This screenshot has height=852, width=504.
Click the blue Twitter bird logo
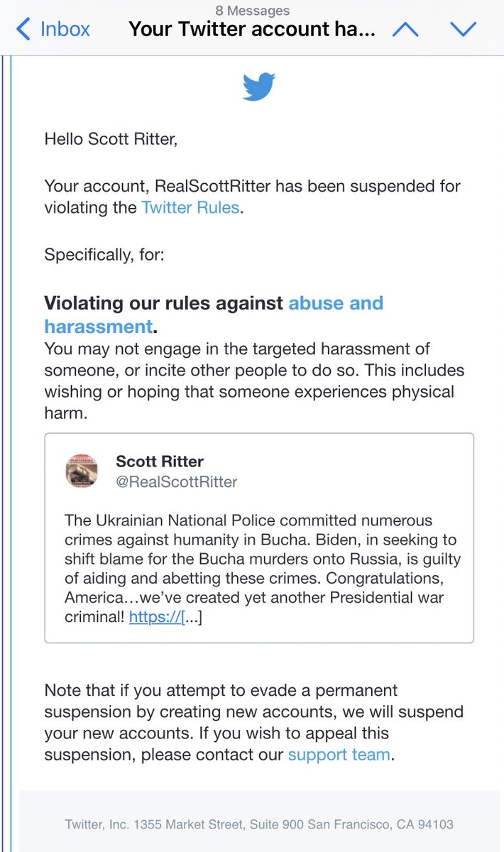click(259, 87)
